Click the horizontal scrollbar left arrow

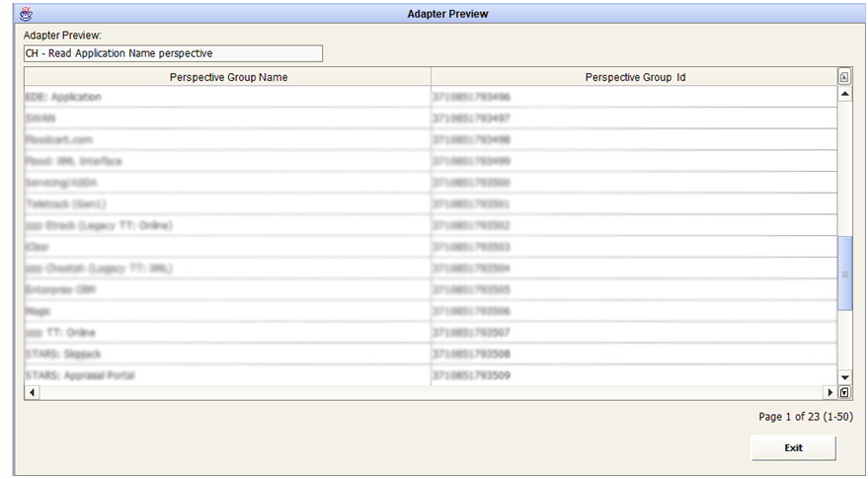point(33,393)
